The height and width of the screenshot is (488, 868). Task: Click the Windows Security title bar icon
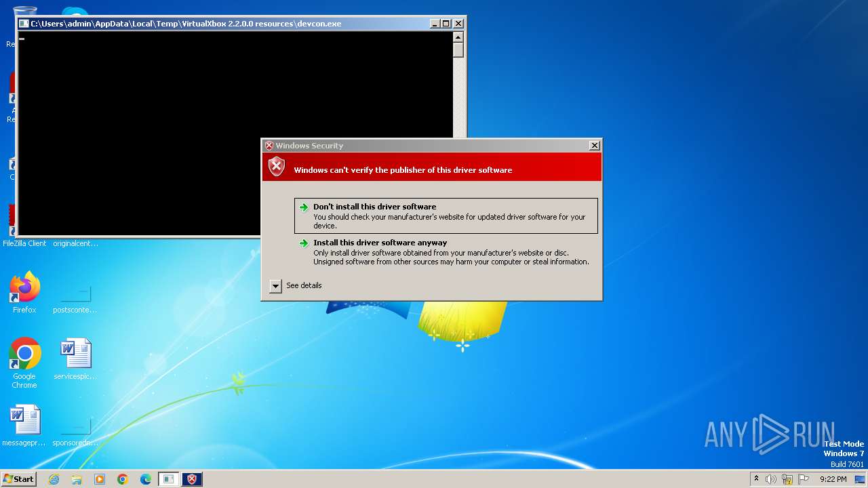(269, 146)
